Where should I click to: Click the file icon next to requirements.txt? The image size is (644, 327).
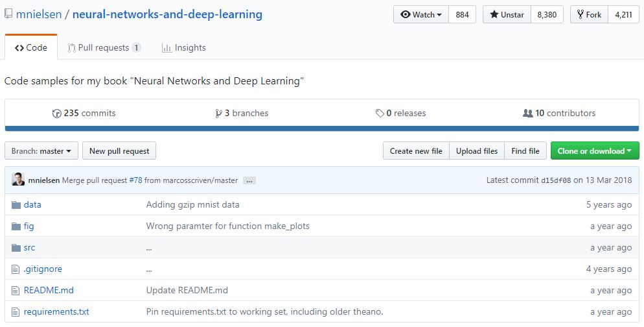pos(16,312)
